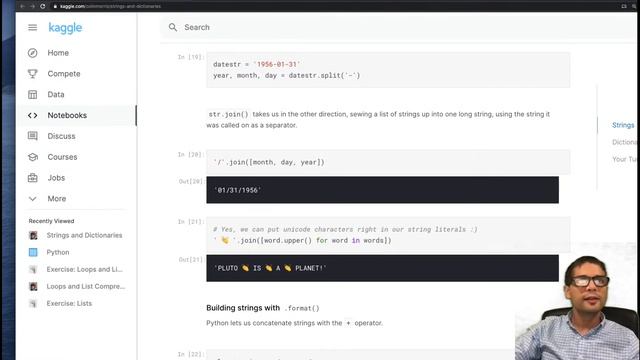Click the Notebooks code brackets icon

click(33, 116)
